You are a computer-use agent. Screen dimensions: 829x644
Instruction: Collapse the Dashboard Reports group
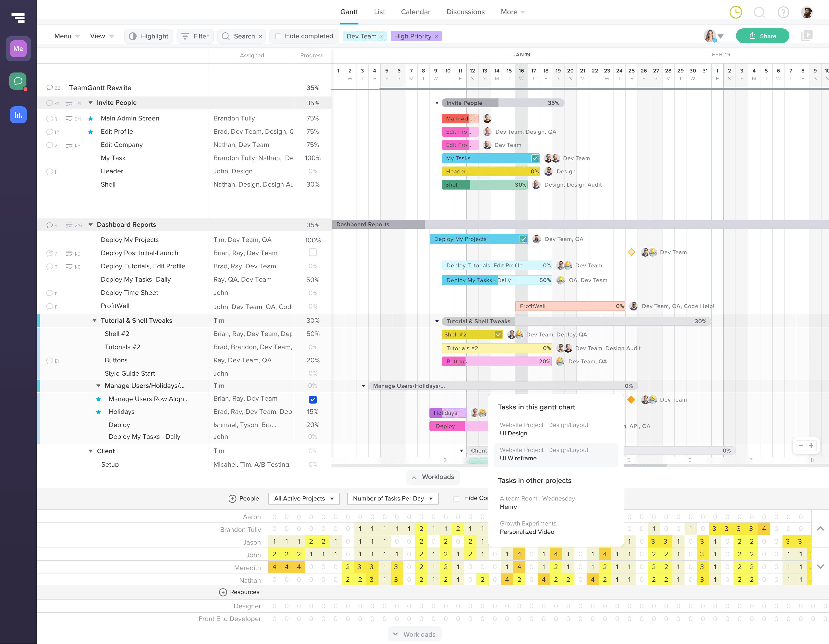tap(91, 225)
